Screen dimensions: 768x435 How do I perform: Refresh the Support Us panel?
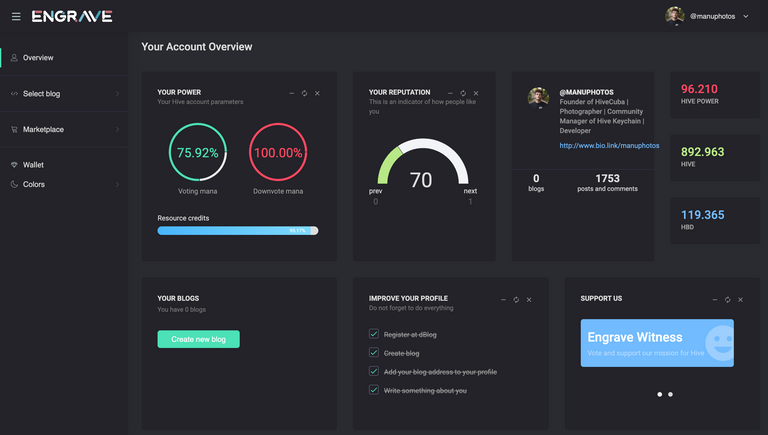pos(727,299)
